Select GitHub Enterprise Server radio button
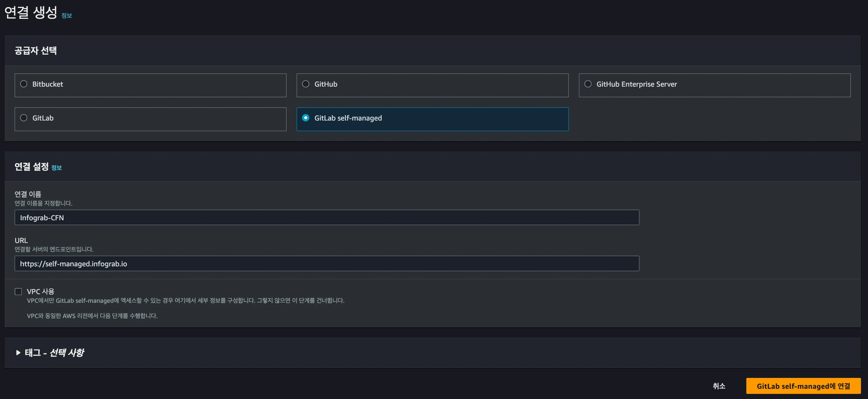Viewport: 868px width, 399px height. (588, 84)
